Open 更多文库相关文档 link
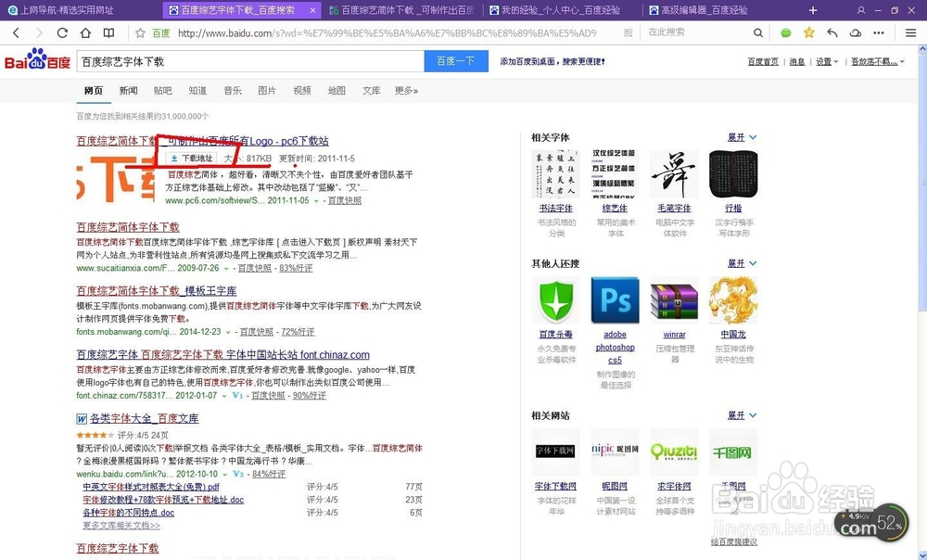The image size is (927, 560). point(121,525)
